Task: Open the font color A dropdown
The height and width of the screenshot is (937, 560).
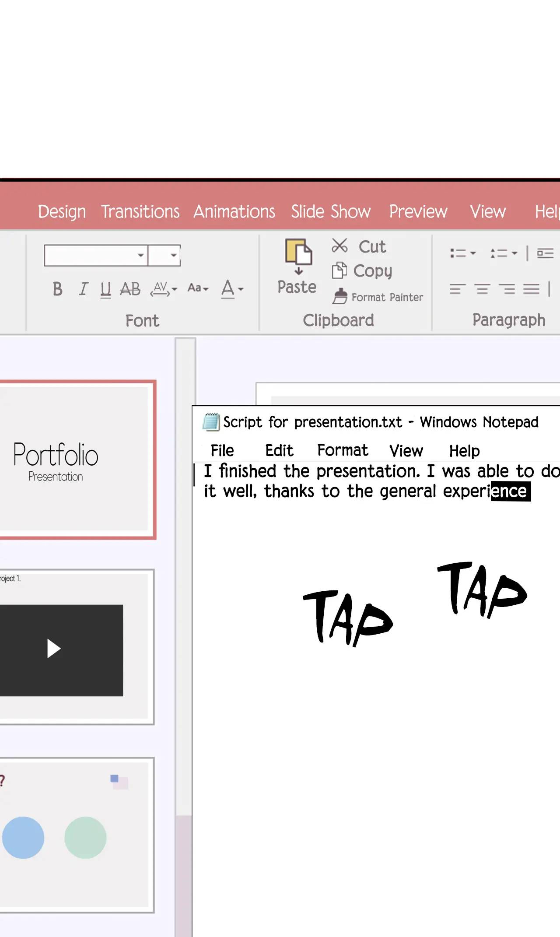Action: [x=241, y=289]
